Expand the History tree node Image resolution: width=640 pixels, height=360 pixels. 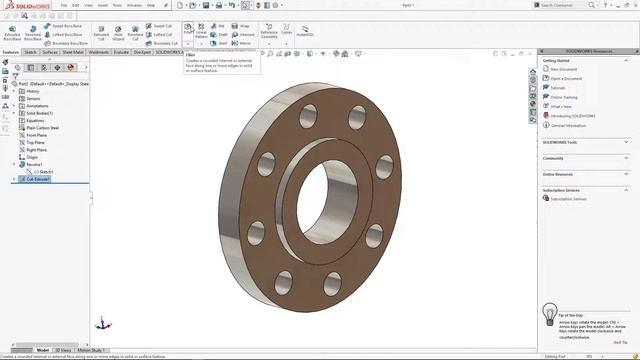click(x=14, y=91)
